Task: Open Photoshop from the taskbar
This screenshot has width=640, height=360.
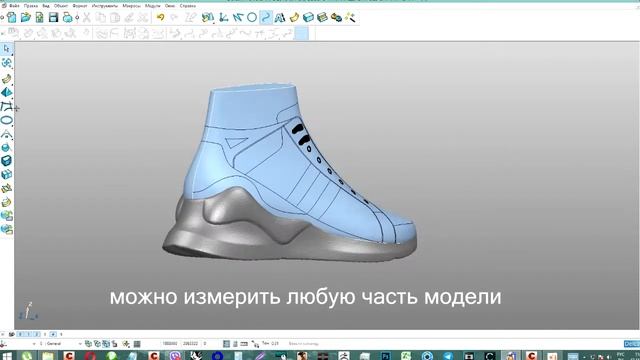Action: point(385,356)
